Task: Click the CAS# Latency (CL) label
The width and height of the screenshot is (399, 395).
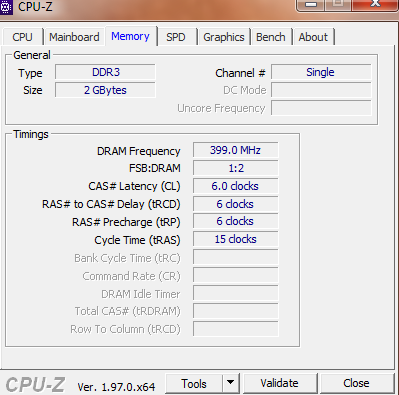Action: (x=134, y=186)
